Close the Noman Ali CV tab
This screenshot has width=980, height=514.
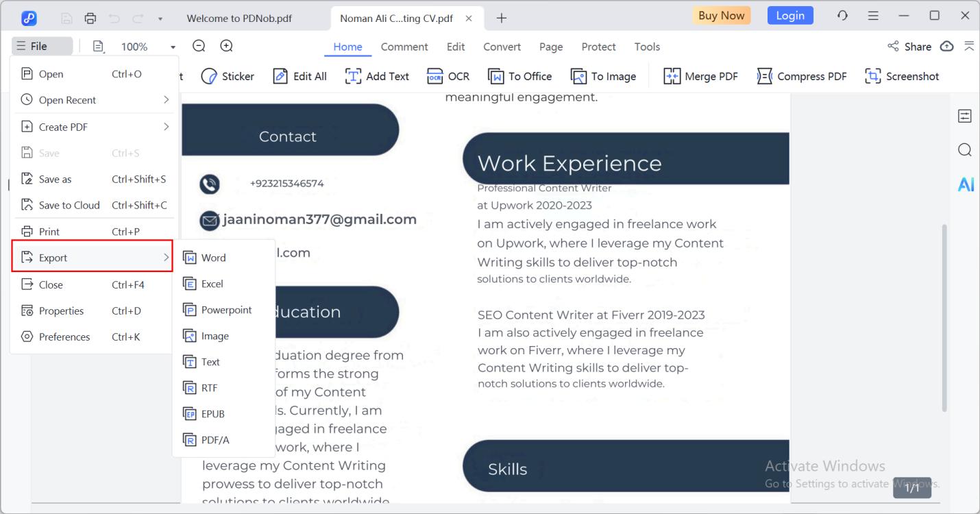tap(469, 19)
